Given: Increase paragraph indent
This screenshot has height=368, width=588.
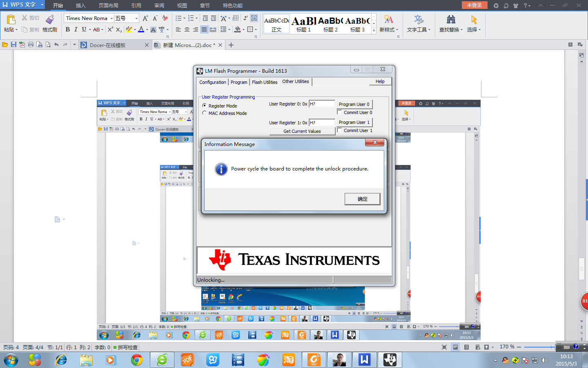Looking at the screenshot, I should click(214, 18).
